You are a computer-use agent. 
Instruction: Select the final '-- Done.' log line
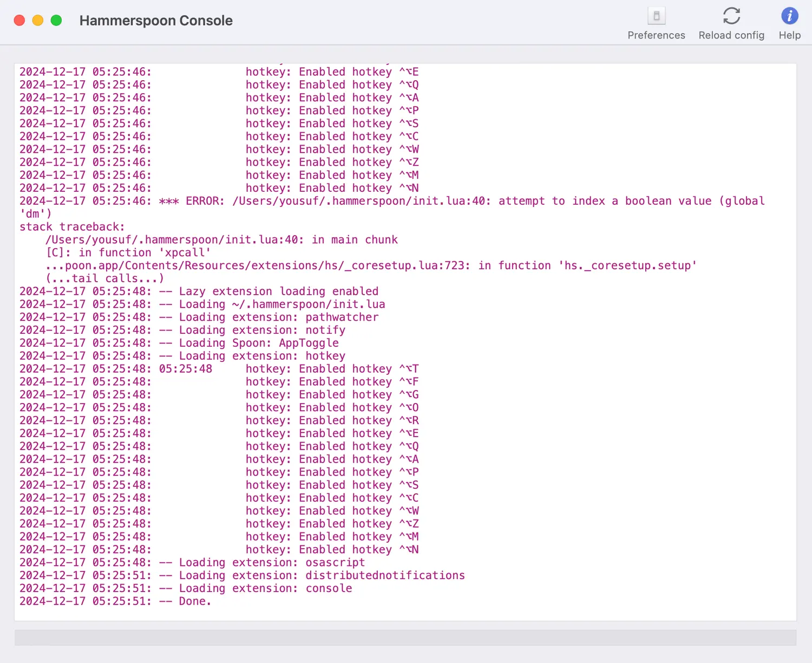click(115, 602)
